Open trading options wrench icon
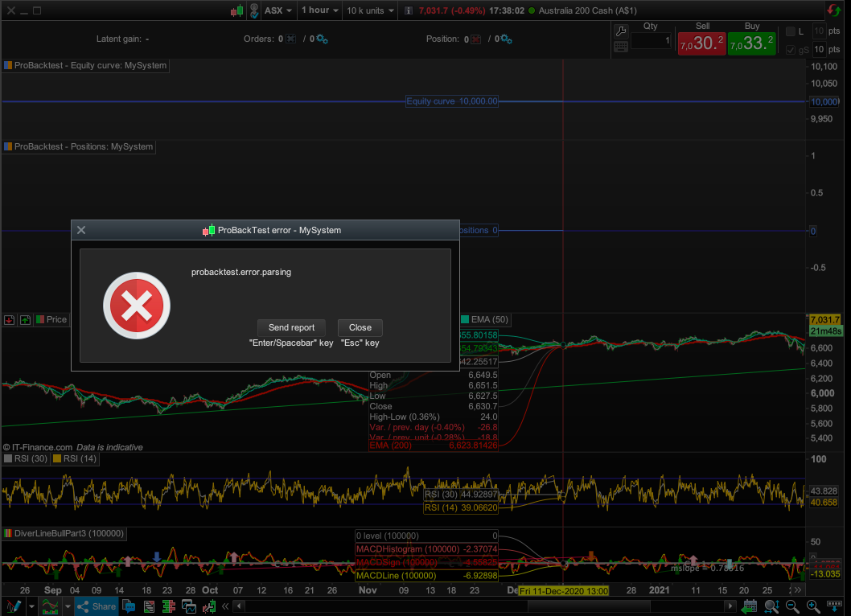Viewport: 851px width, 616px height. [621, 31]
